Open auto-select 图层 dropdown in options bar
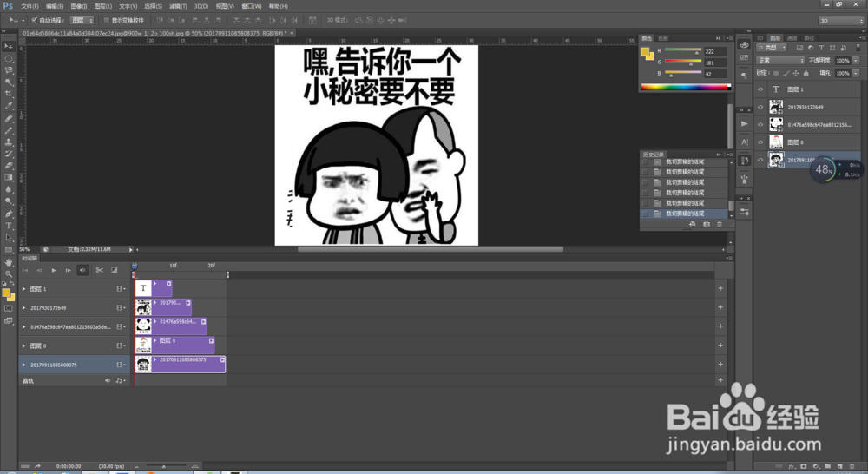The width and height of the screenshot is (868, 474). 82,20
